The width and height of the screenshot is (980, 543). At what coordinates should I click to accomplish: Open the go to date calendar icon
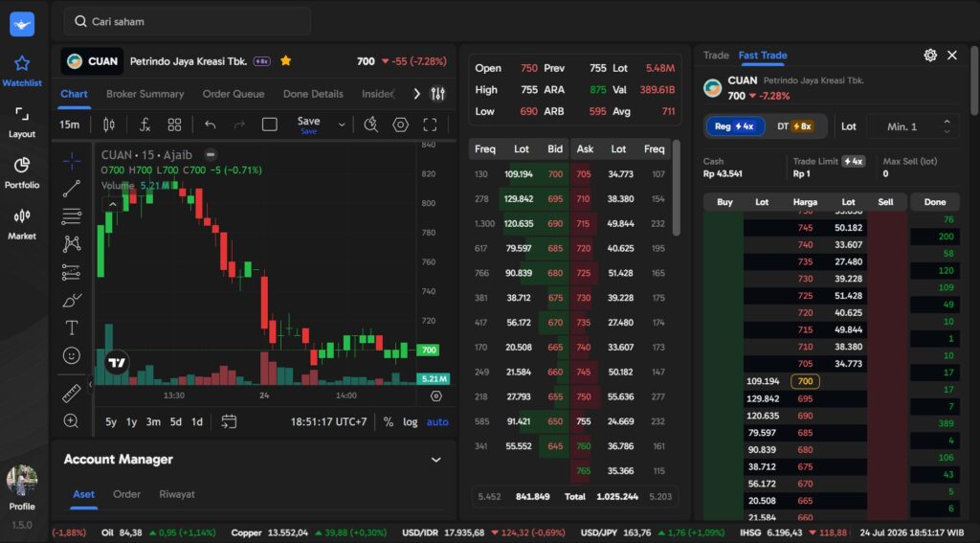(x=229, y=421)
